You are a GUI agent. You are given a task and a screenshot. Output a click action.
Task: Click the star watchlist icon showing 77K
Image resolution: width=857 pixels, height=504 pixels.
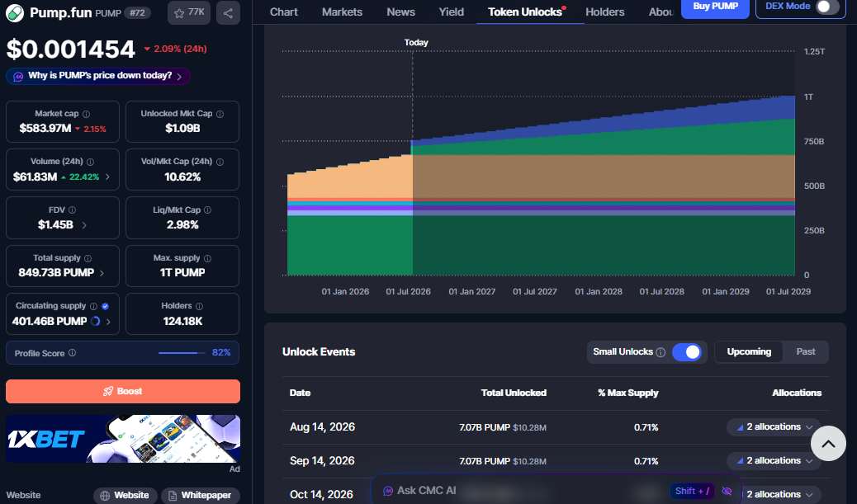point(188,12)
